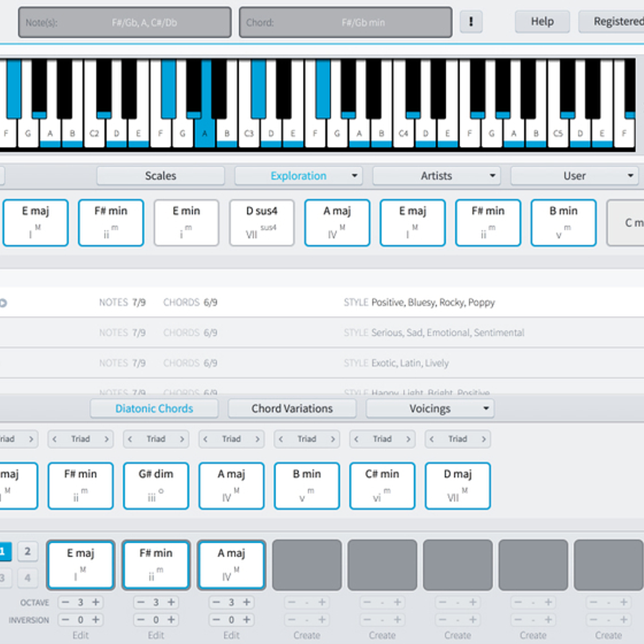Image resolution: width=644 pixels, height=644 pixels.
Task: Click previous arrow on Triad selector above A maj
Action: (205, 439)
